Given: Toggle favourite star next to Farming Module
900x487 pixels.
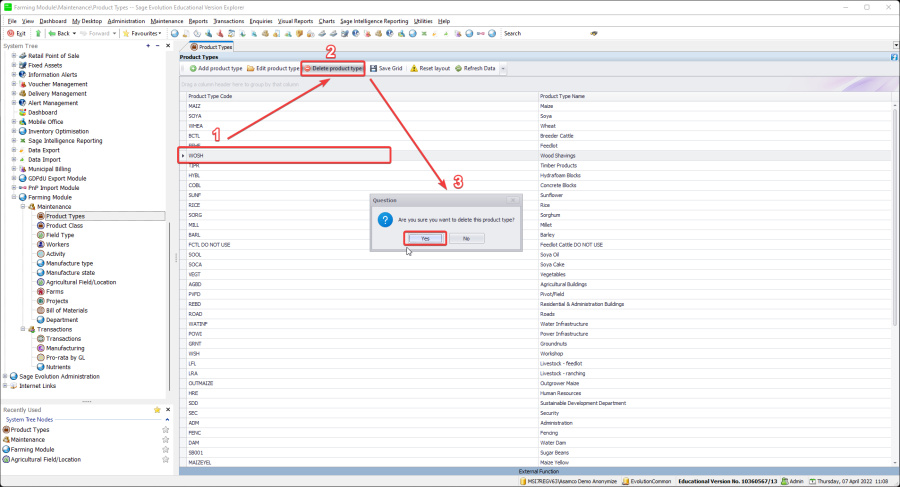Looking at the screenshot, I should (x=166, y=449).
